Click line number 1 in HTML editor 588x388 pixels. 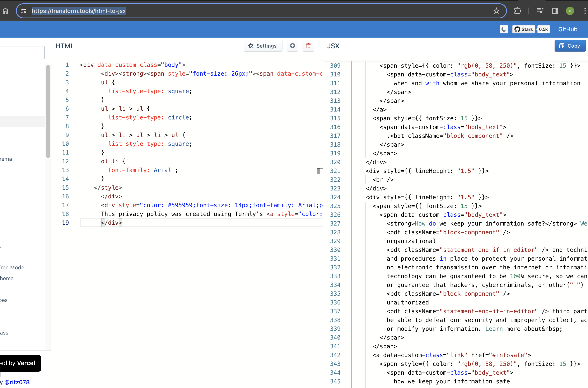[67, 65]
